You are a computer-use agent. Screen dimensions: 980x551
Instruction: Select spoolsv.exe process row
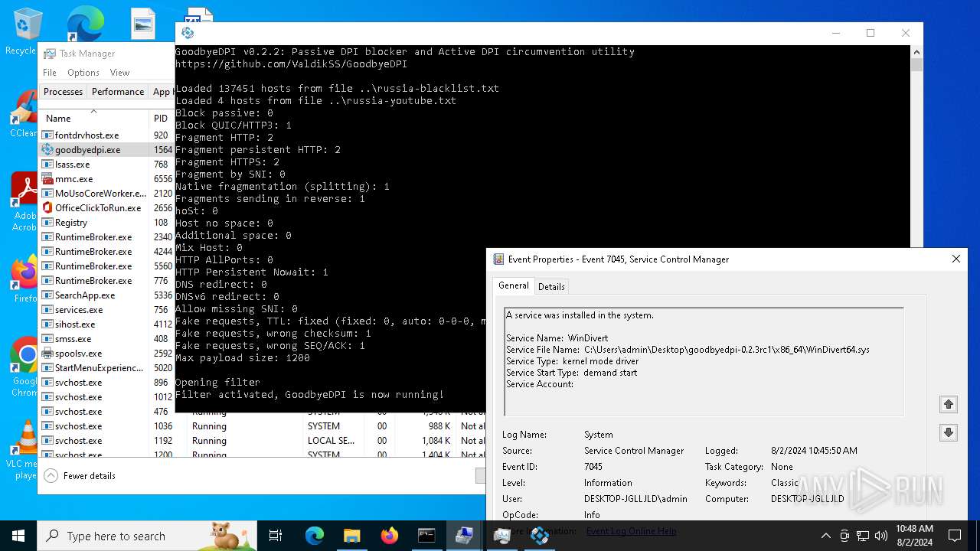click(x=106, y=354)
